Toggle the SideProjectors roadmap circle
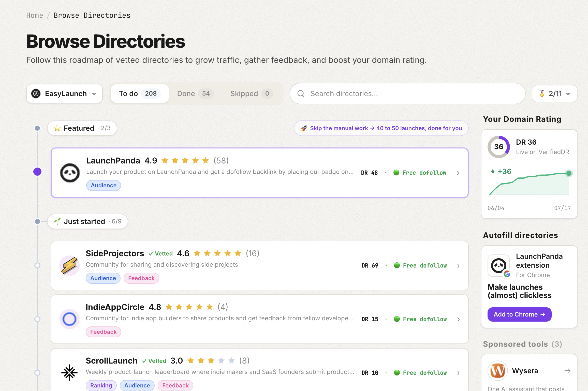588x391 pixels. 37,265
